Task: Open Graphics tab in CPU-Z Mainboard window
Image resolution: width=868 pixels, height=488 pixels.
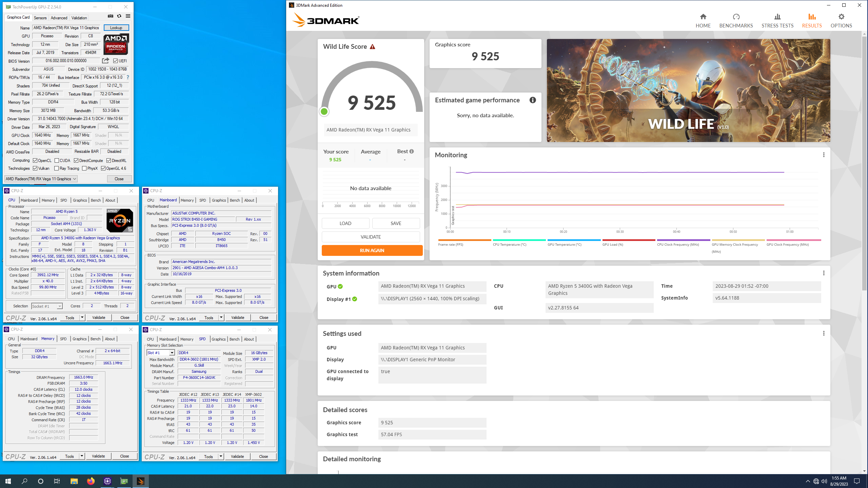Action: click(219, 200)
